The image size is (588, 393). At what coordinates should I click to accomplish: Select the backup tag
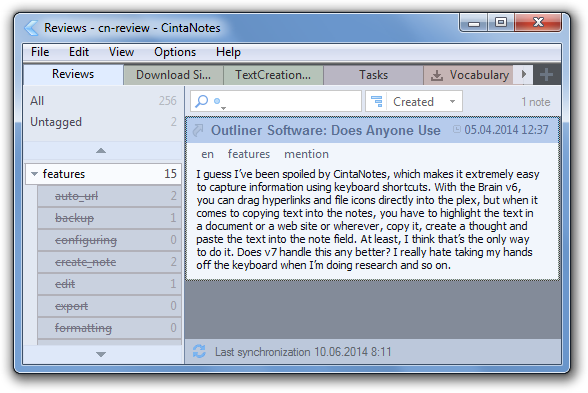[x=109, y=218]
